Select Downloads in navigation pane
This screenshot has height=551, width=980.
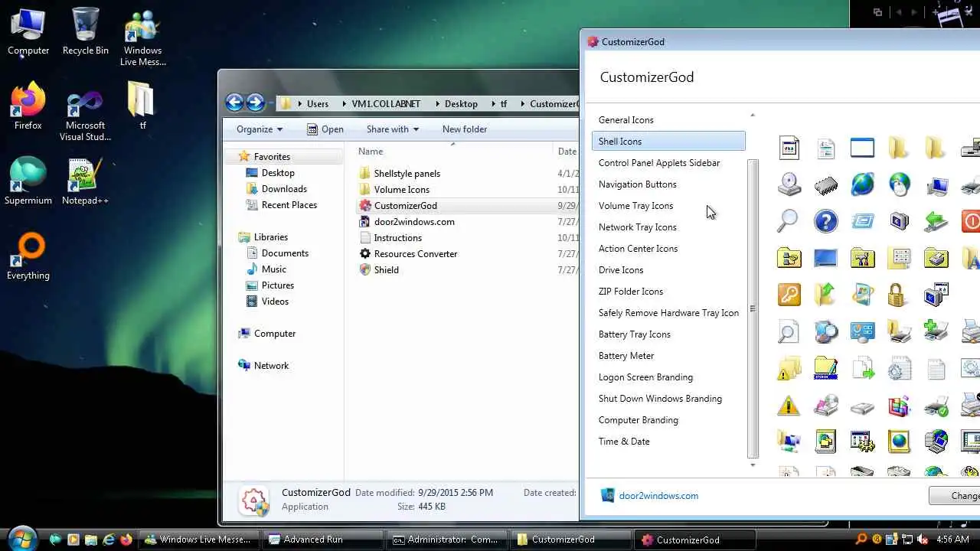point(284,189)
